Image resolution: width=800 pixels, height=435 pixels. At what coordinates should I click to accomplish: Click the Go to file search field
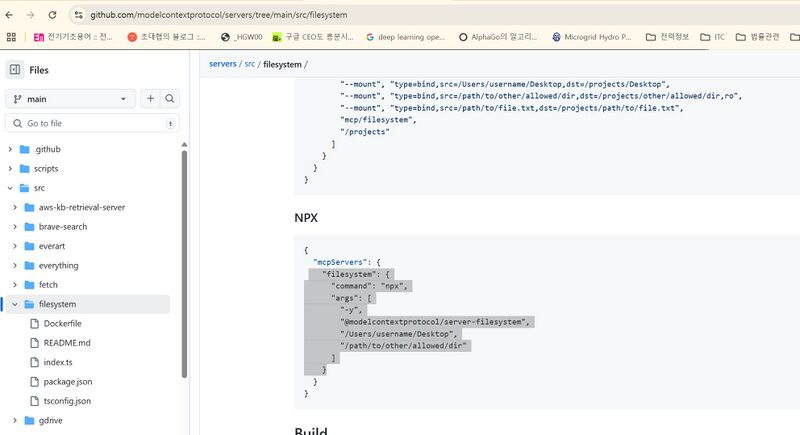pos(90,123)
